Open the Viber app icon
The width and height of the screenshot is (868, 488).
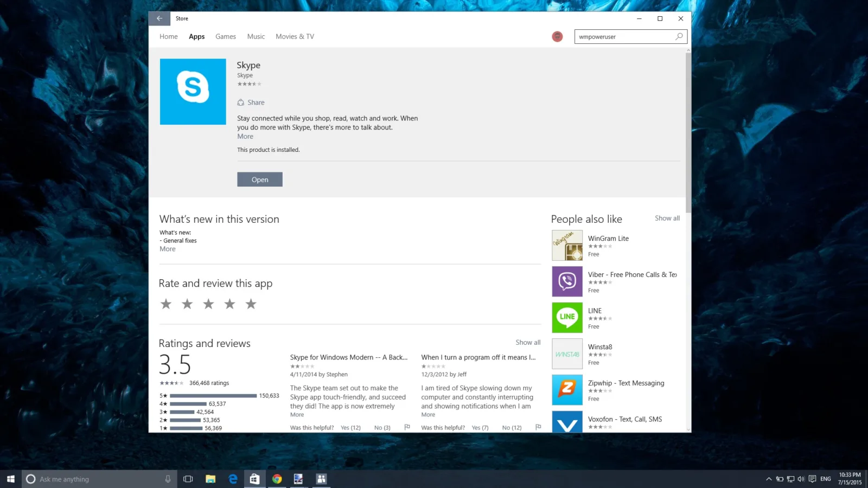pos(567,281)
